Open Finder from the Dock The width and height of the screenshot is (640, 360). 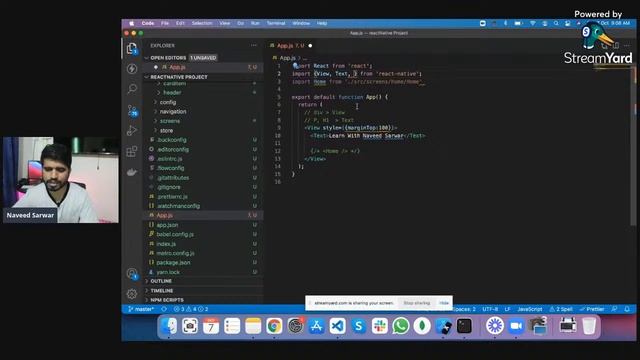click(169, 326)
